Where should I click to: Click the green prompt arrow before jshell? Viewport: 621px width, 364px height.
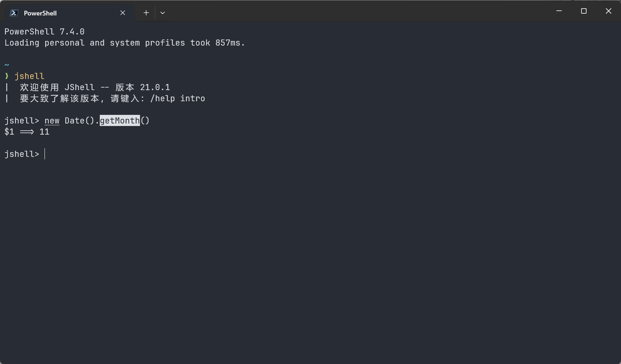coord(6,76)
